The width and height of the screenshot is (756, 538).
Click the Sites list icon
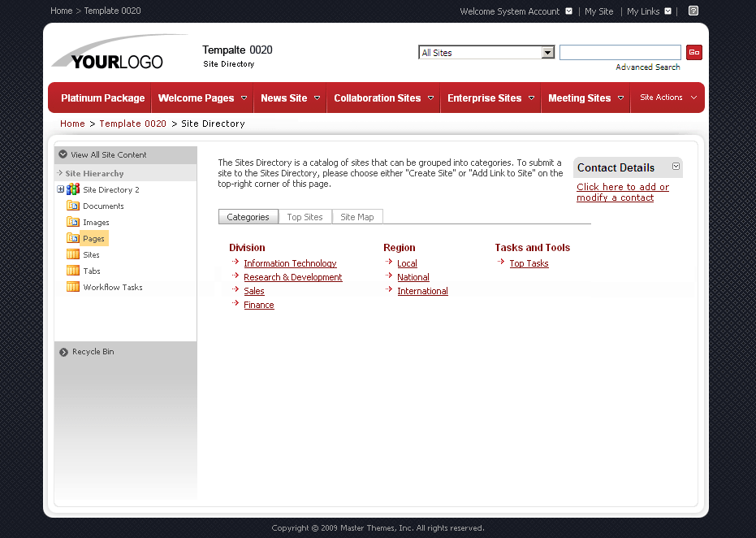coord(72,254)
